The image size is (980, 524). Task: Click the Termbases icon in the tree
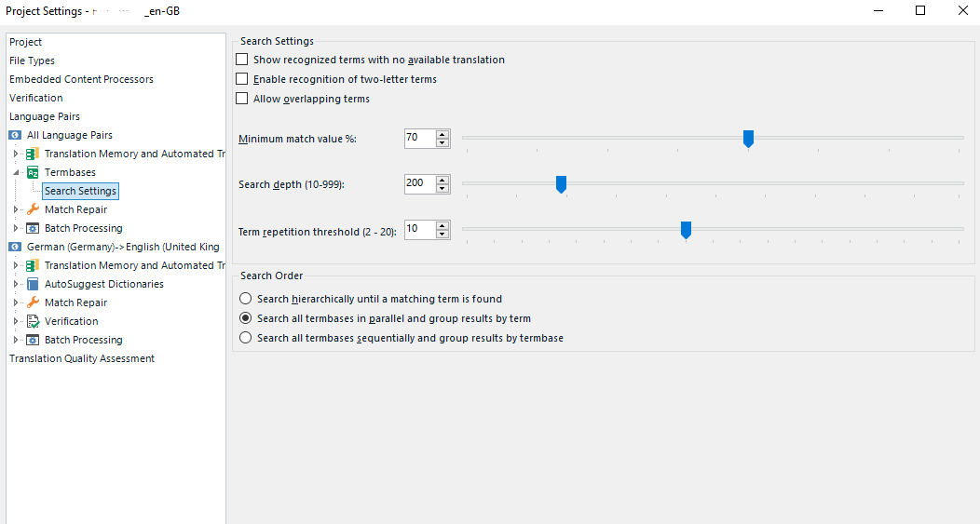pos(33,172)
